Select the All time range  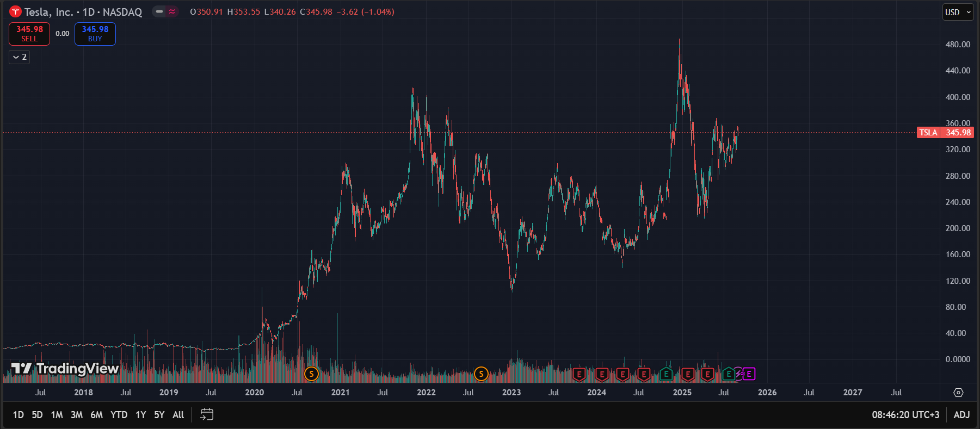click(x=178, y=415)
